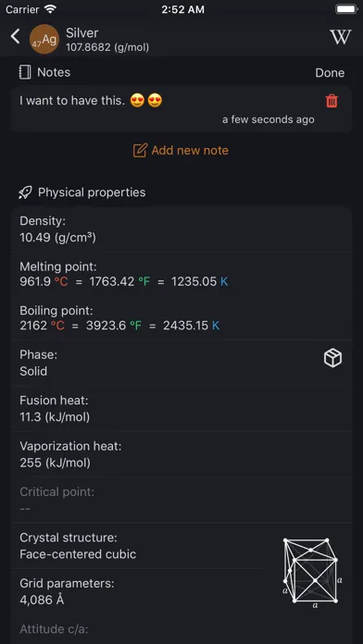Tap the pencil icon beside Add new note

(140, 150)
